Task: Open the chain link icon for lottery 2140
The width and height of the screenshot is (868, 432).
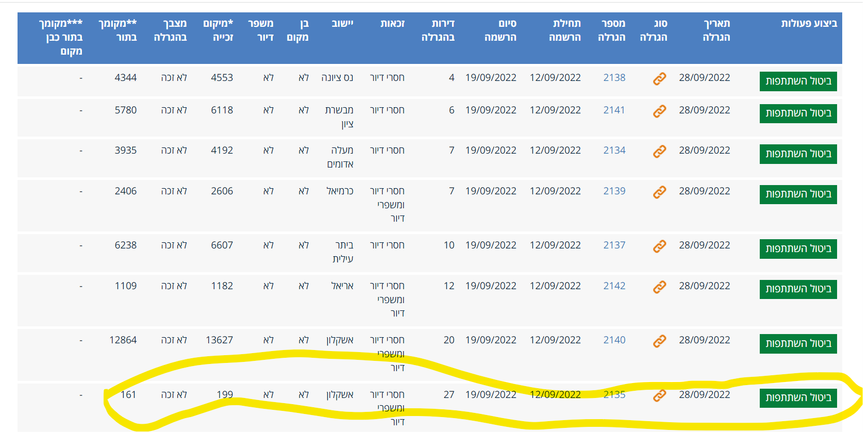Action: click(659, 341)
